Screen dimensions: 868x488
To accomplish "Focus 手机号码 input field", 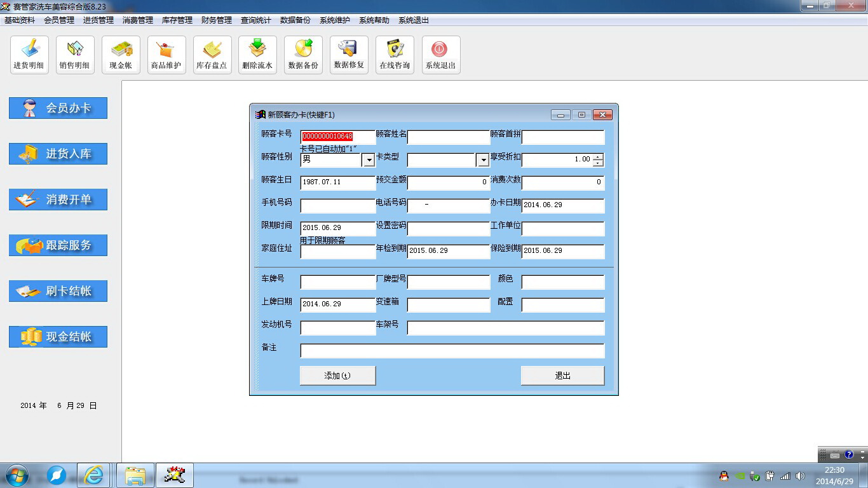I will pos(338,206).
